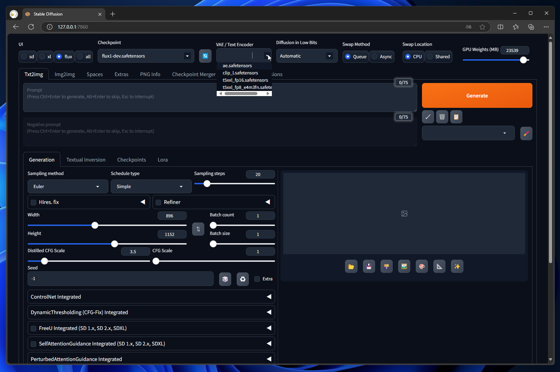Open the Checkpoint dropdown showing flux1-dev.safetensors
This screenshot has height=372, width=560.
pyautogui.click(x=146, y=56)
